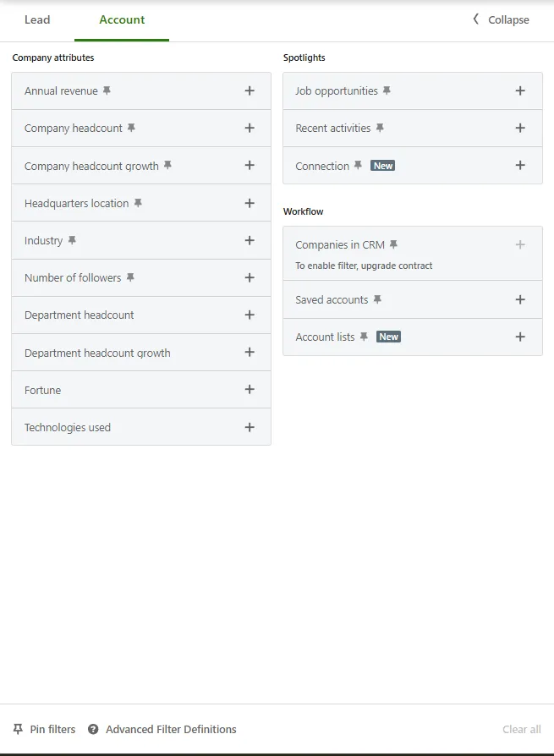Image resolution: width=554 pixels, height=756 pixels.
Task: Click the Clear all link
Action: pyautogui.click(x=522, y=729)
